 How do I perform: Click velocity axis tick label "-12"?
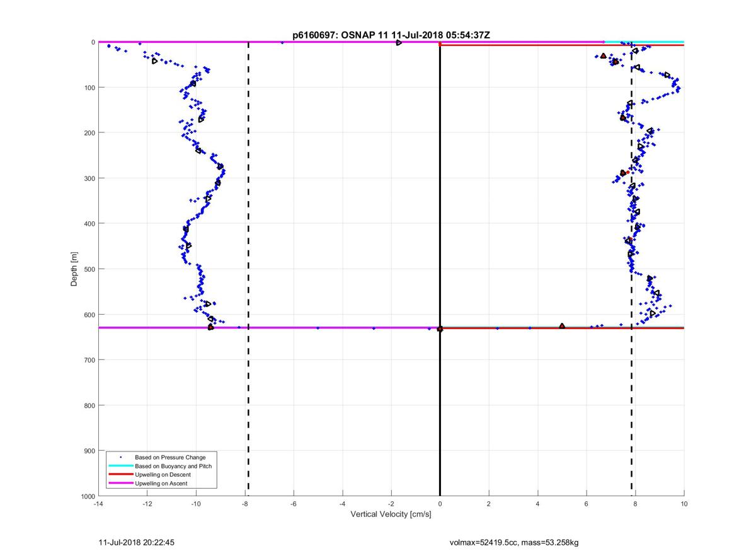click(147, 504)
